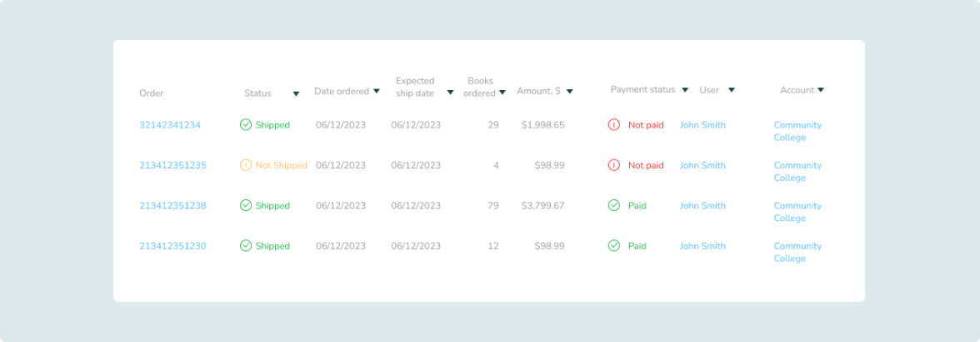Select John Smith user link in the last row
Image resolution: width=980 pixels, height=342 pixels.
702,246
